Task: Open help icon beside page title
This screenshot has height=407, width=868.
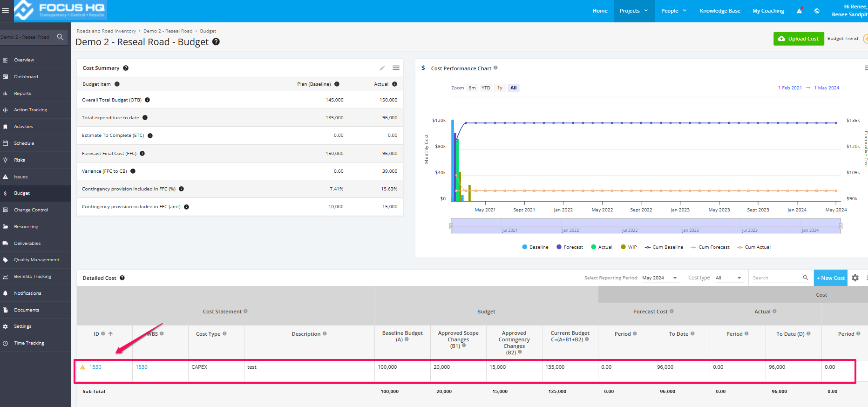Action: pos(216,41)
